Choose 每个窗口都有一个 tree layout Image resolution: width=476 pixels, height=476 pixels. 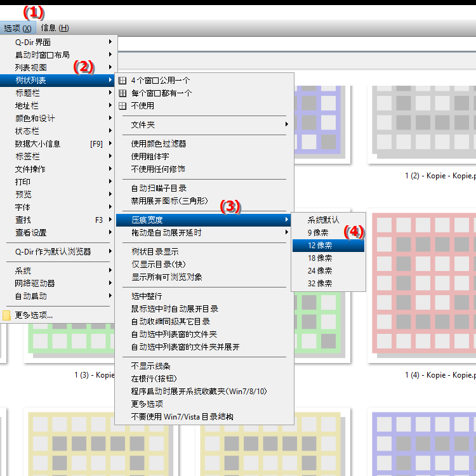[x=204, y=93]
